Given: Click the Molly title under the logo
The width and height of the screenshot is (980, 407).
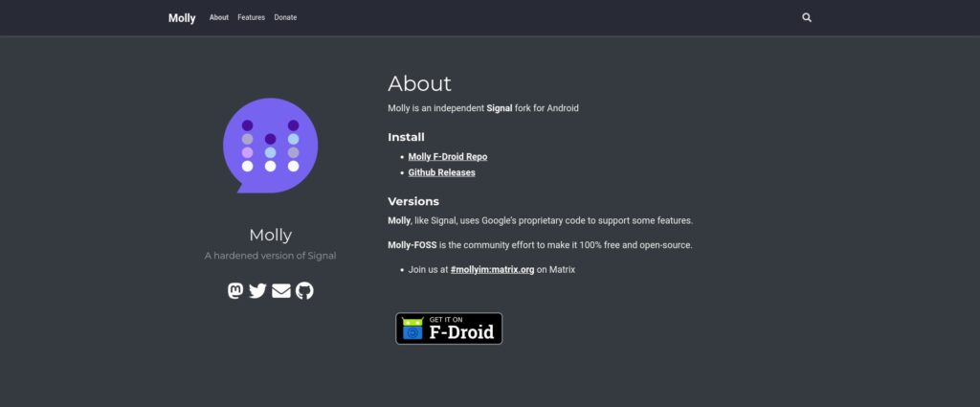Looking at the screenshot, I should [x=270, y=235].
